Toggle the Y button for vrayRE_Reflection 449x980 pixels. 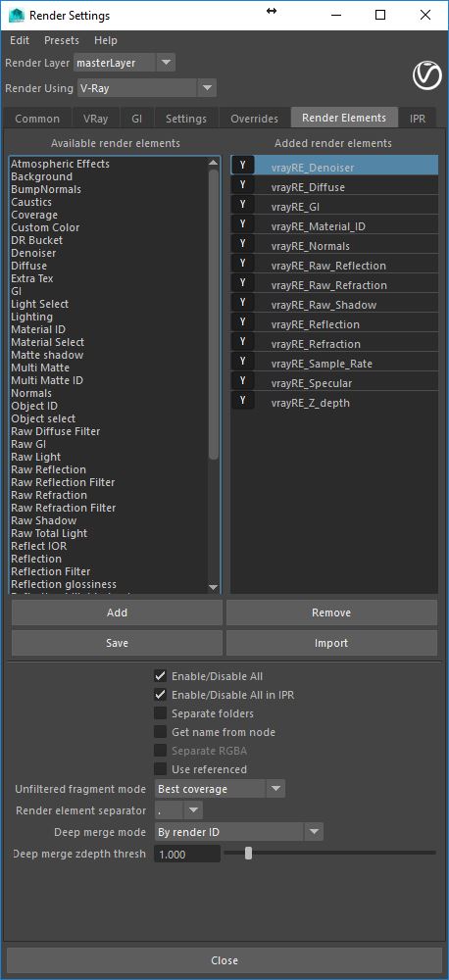242,322
